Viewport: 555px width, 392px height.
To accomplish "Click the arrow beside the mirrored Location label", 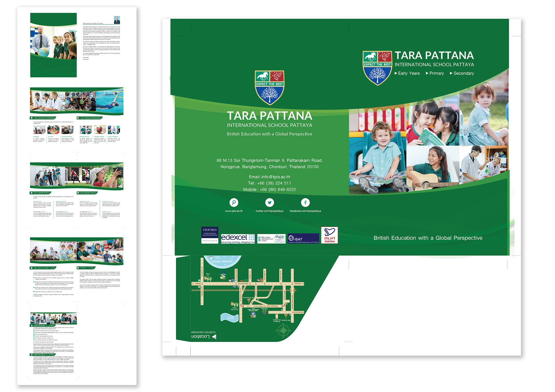I will click(214, 337).
